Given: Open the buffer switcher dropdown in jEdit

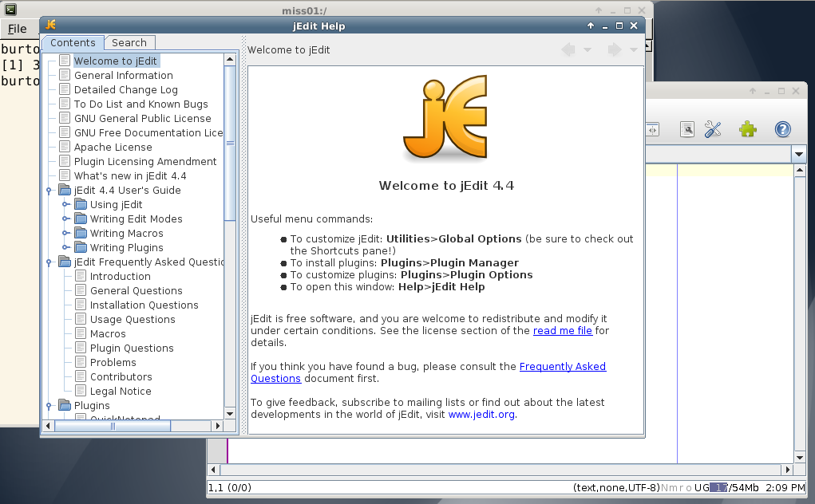Looking at the screenshot, I should (799, 154).
